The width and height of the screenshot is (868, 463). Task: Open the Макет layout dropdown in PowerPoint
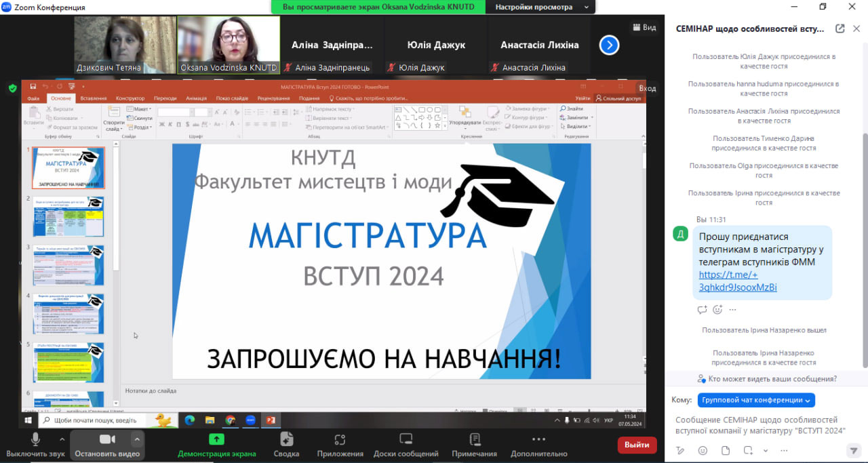pyautogui.click(x=140, y=109)
